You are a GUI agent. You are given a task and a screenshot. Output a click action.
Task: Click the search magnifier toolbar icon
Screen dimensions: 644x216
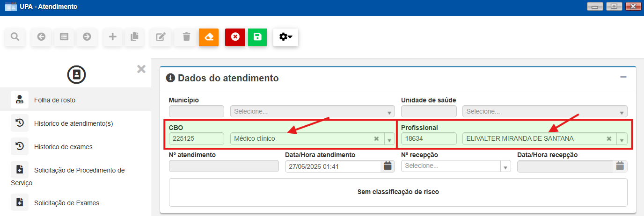click(x=15, y=37)
